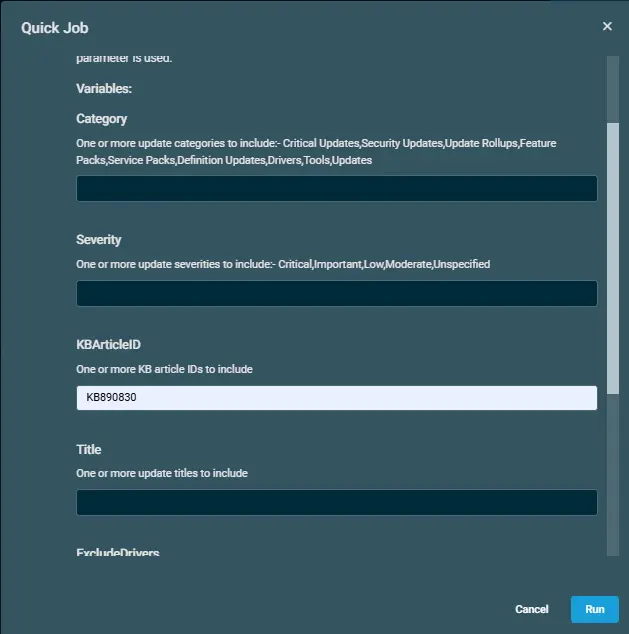The height and width of the screenshot is (634, 629).
Task: Click the dialog's vertical scrollbar thumb
Action: pyautogui.click(x=613, y=258)
